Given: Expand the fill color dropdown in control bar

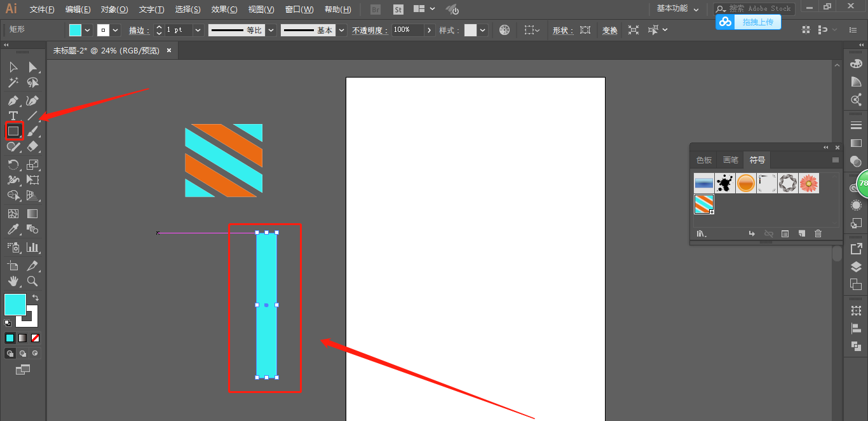Looking at the screenshot, I should click(x=88, y=30).
